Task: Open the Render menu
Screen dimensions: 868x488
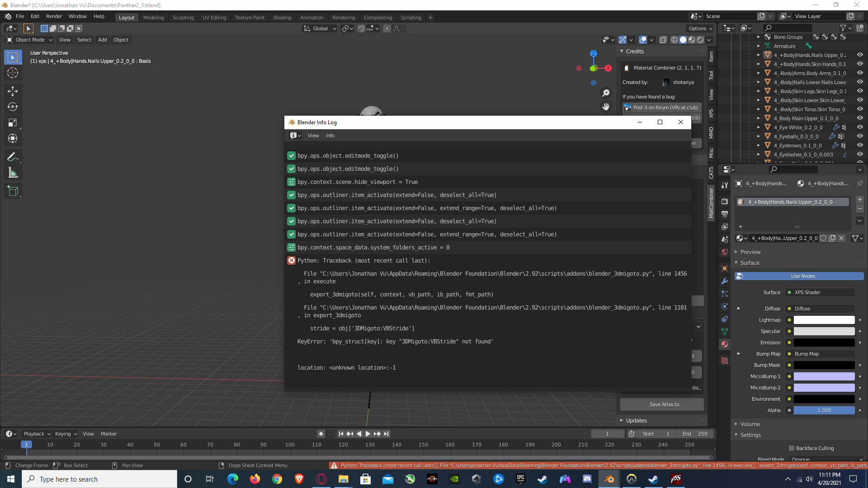Action: click(x=54, y=16)
